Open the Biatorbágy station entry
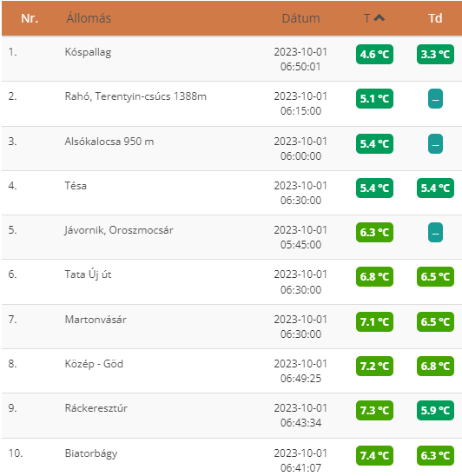This screenshot has height=476, width=462. [91, 453]
